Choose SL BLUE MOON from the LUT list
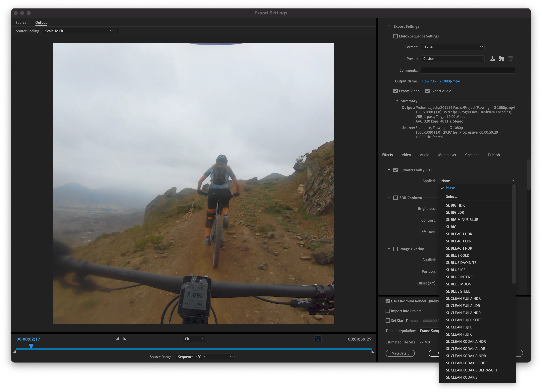Screen dimensions: 542x392 pyautogui.click(x=458, y=284)
